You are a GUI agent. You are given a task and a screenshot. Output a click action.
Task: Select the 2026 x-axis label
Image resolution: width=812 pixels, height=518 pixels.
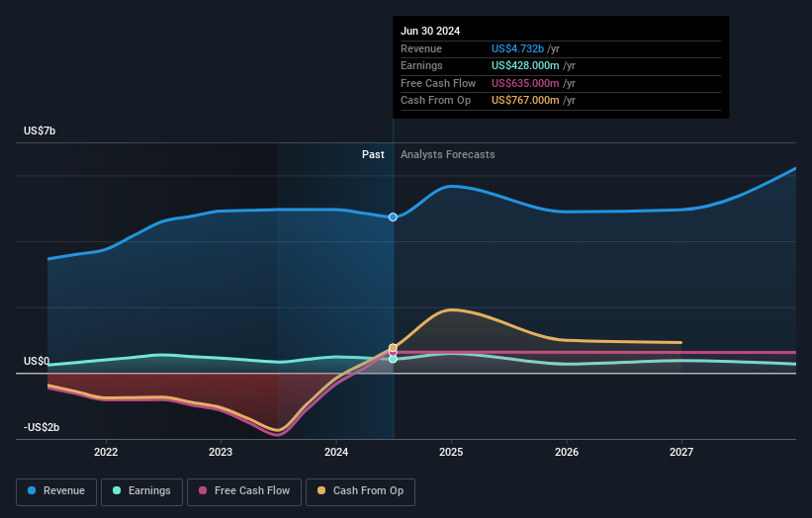567,452
